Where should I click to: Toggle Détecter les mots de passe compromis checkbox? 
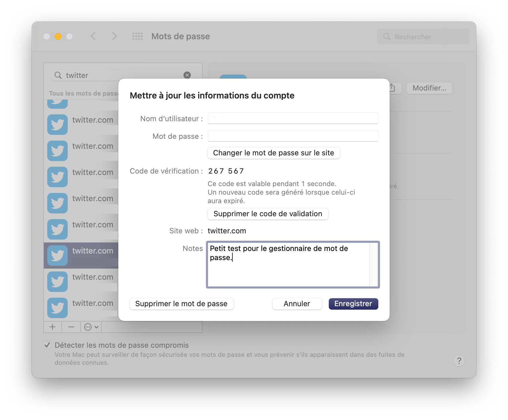(48, 345)
